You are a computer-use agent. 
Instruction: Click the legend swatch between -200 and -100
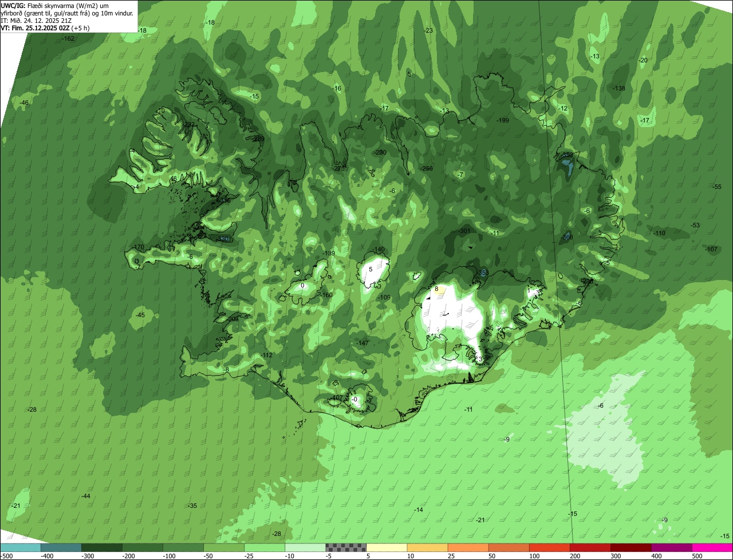(143, 547)
